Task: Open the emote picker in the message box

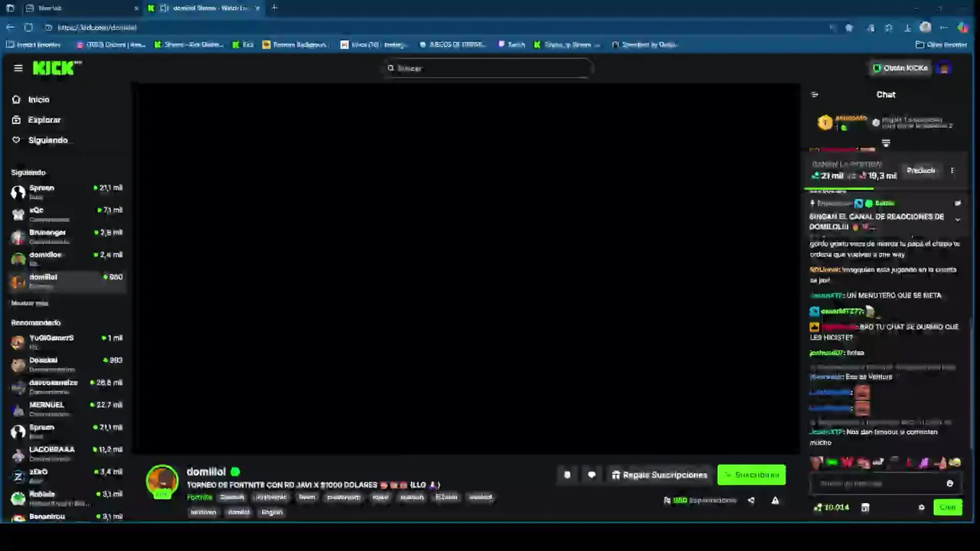Action: [949, 484]
